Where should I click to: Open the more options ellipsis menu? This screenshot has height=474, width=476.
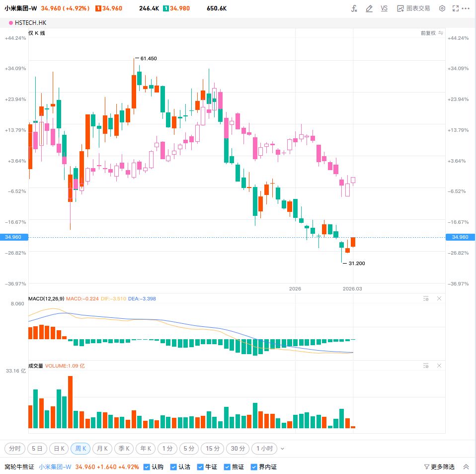tap(466, 8)
